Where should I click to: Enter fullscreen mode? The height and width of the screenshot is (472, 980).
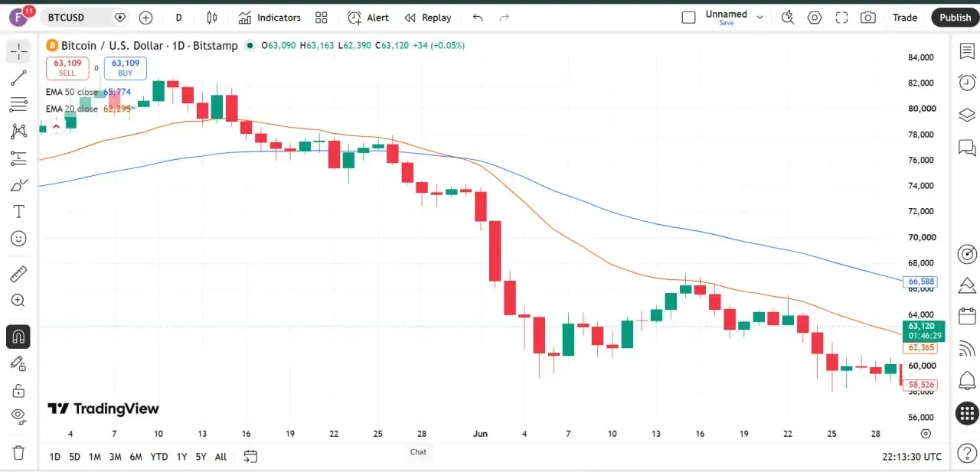point(841,17)
